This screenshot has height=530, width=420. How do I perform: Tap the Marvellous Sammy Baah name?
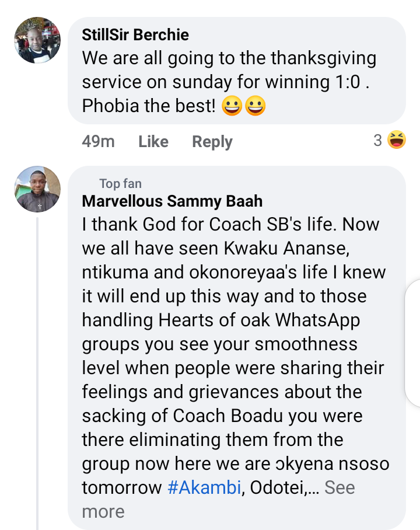(172, 201)
